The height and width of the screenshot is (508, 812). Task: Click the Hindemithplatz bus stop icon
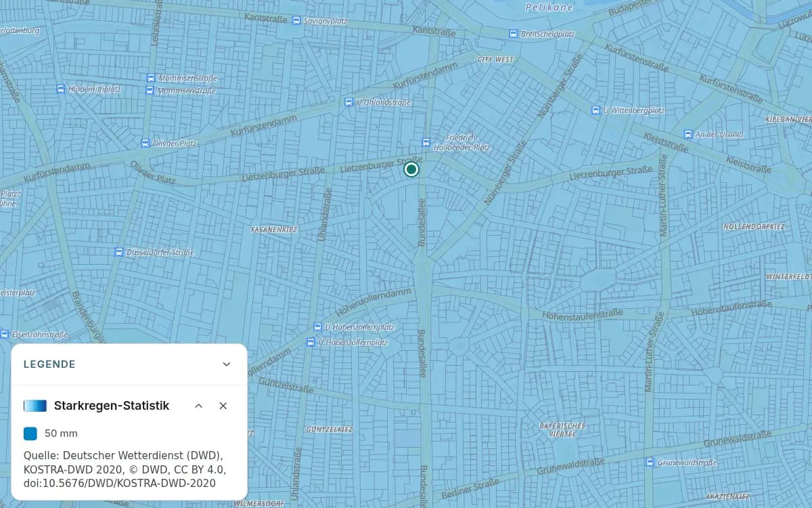pos(61,89)
